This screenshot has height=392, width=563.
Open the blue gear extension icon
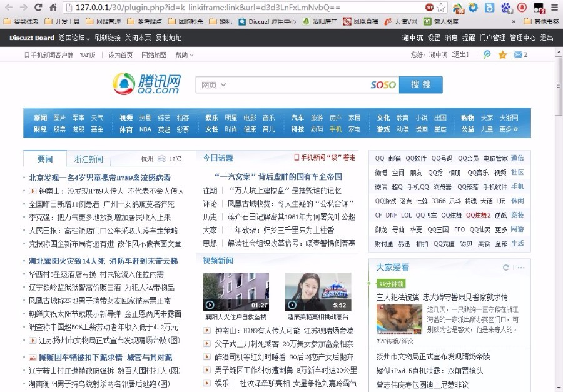click(474, 7)
